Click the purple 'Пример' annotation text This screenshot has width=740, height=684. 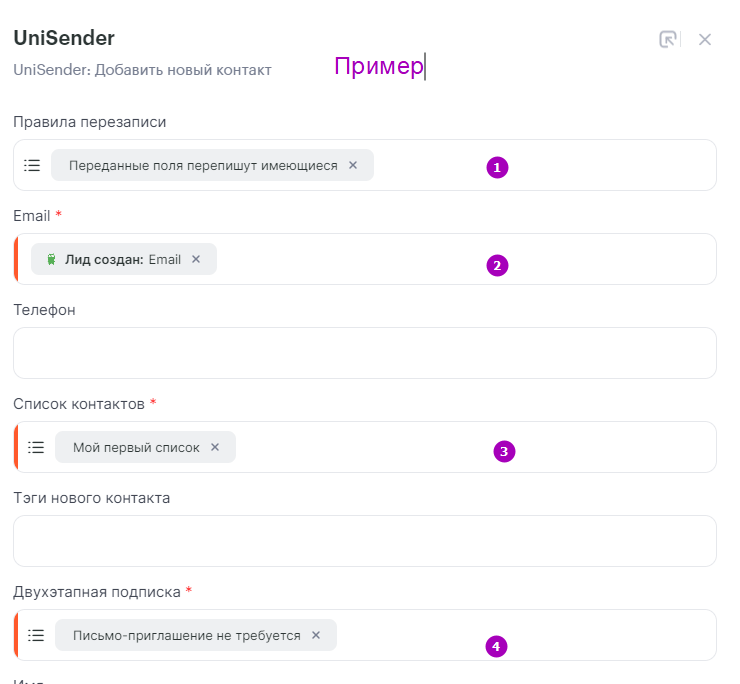tap(379, 66)
